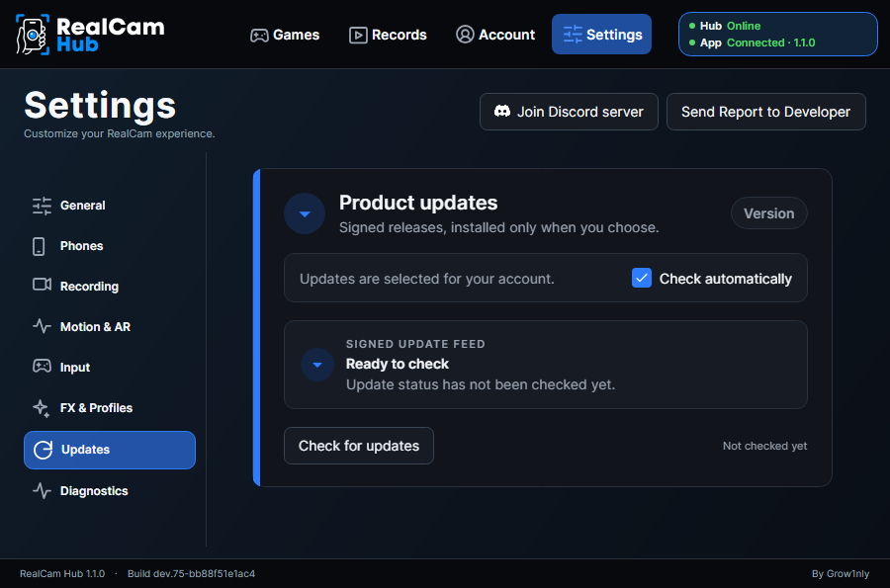
Task: Select Updates in the sidebar
Action: point(110,450)
